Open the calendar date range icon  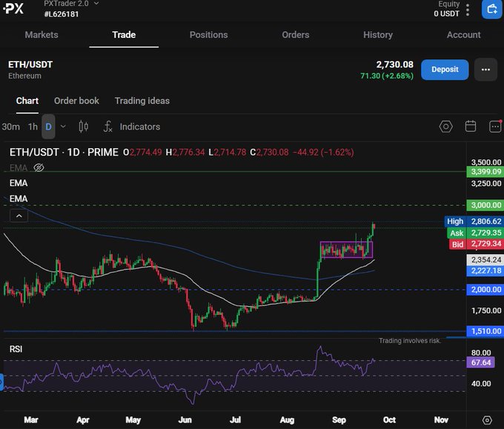[x=471, y=126]
